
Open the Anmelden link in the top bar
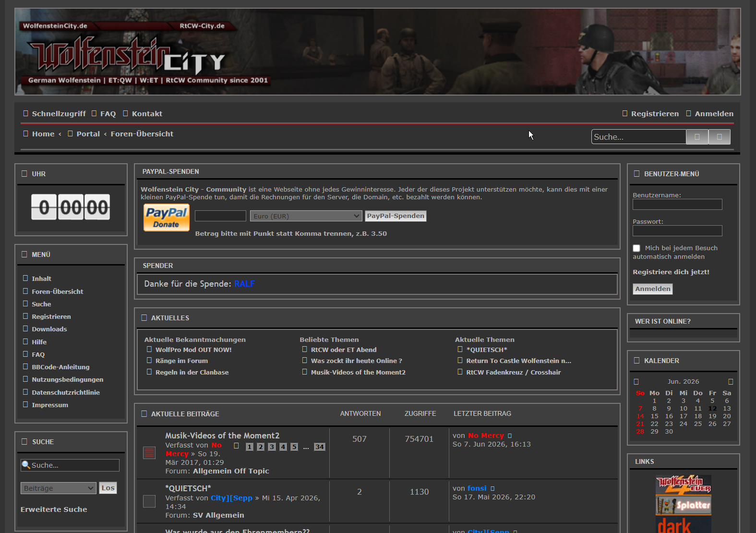[x=714, y=114]
